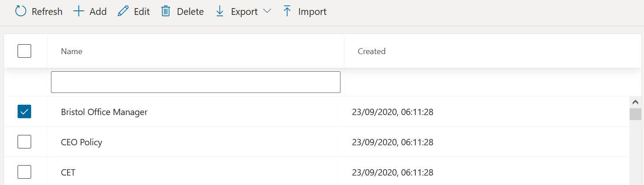Screen dimensions: 644x185
Task: Click the Refresh circular arrow icon
Action: tap(21, 11)
